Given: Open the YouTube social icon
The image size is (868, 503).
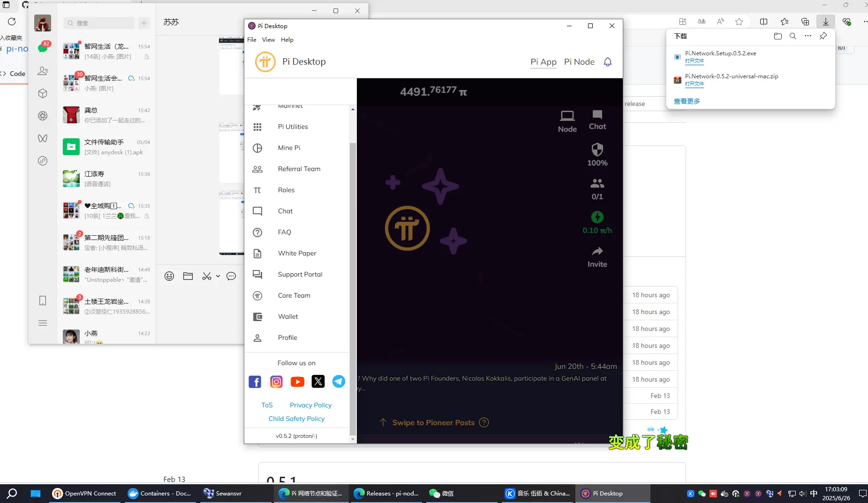Looking at the screenshot, I should pos(297,382).
